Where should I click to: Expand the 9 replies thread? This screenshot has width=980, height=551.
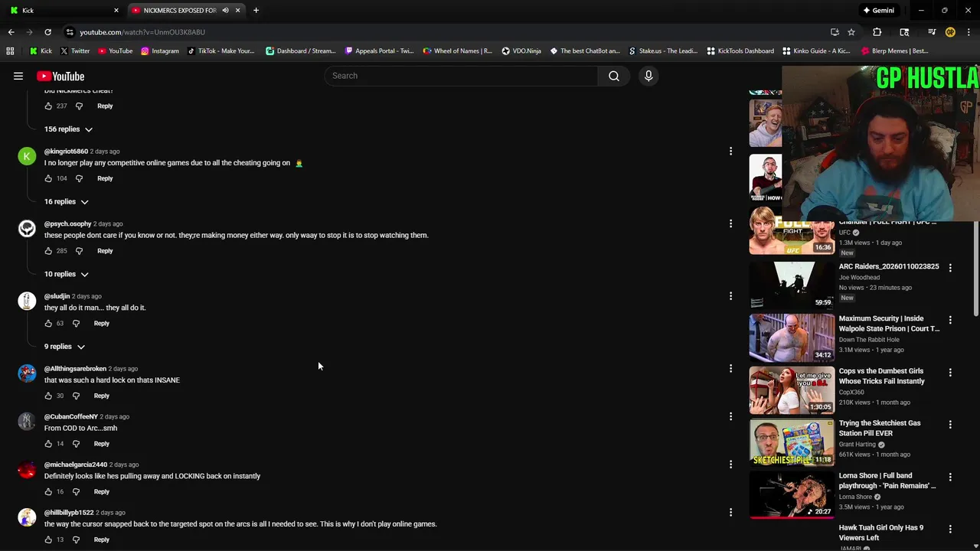64,347
